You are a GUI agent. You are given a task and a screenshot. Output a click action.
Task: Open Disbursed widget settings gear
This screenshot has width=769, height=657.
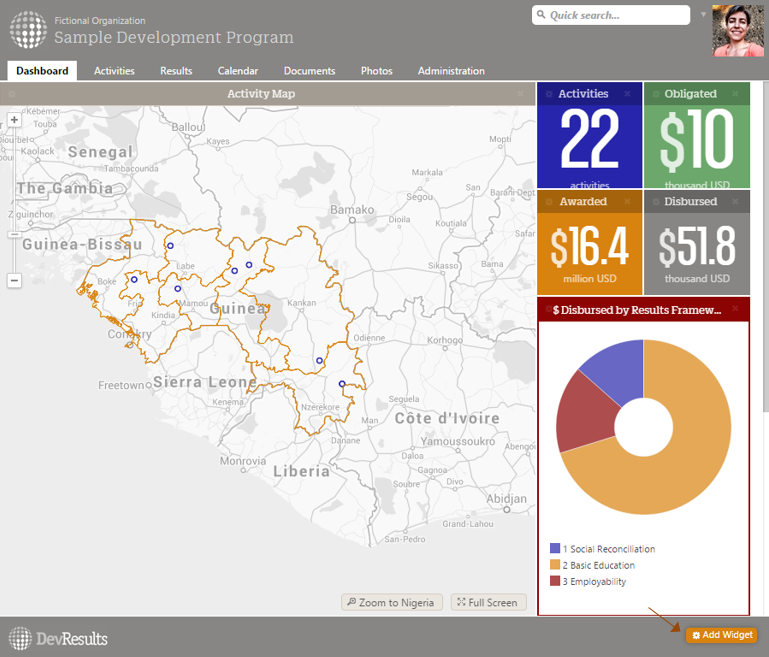[656, 202]
